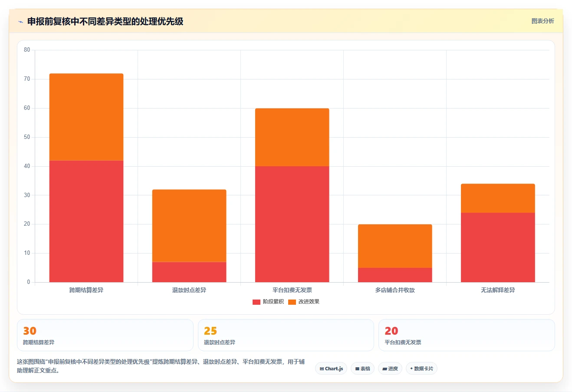
Task: Click the red 阶段累积 legend swatch
Action: pyautogui.click(x=256, y=302)
